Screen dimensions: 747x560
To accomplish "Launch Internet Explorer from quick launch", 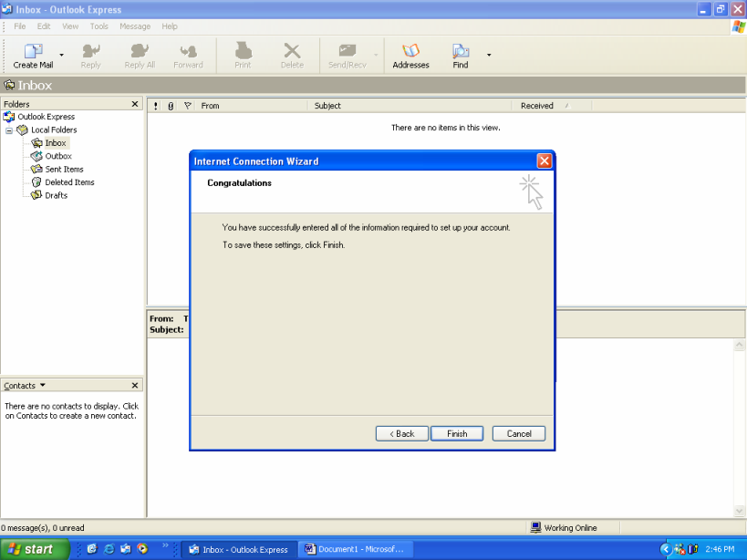I will [x=109, y=548].
